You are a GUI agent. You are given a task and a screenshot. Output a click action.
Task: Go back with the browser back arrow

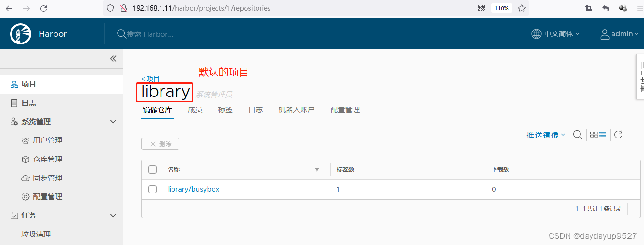tap(9, 8)
